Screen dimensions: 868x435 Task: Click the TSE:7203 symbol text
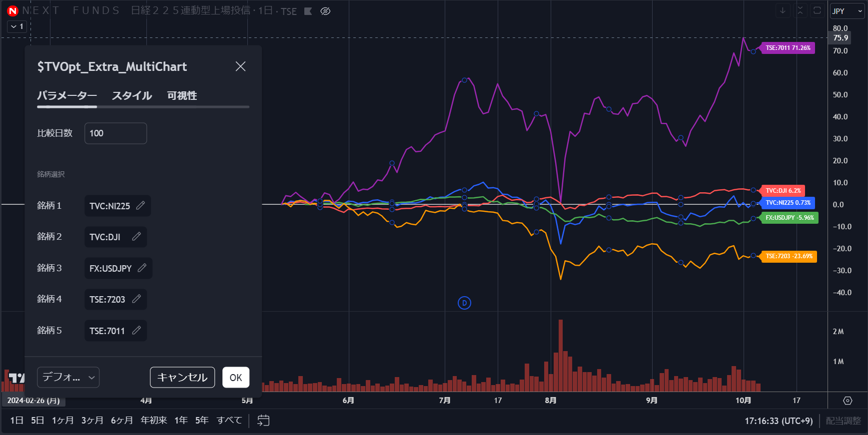107,299
